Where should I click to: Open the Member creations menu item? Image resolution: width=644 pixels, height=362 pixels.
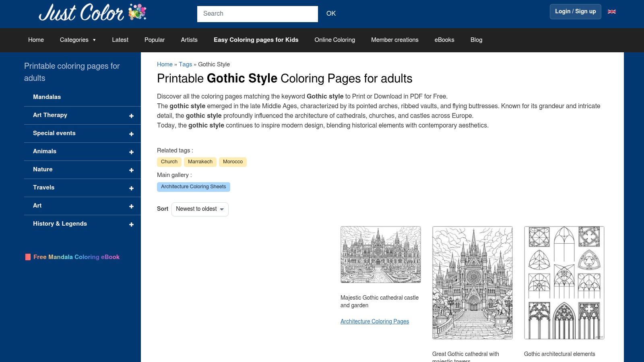[x=395, y=40]
